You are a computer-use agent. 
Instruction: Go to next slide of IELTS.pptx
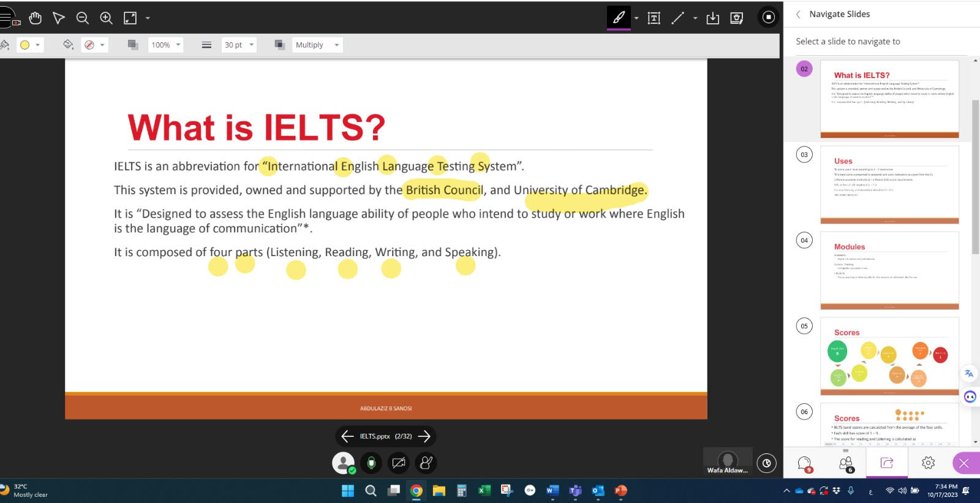click(x=424, y=436)
